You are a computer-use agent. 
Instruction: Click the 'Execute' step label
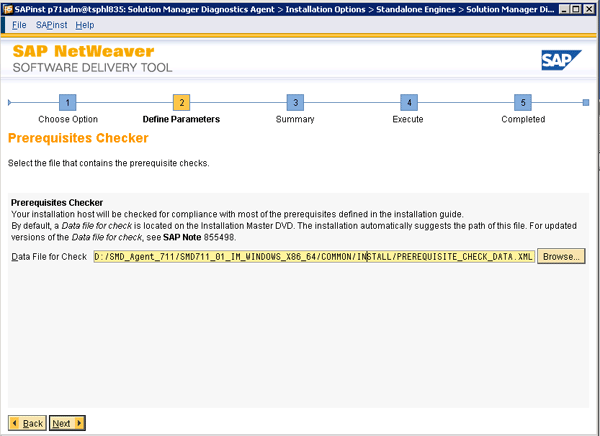(x=408, y=119)
